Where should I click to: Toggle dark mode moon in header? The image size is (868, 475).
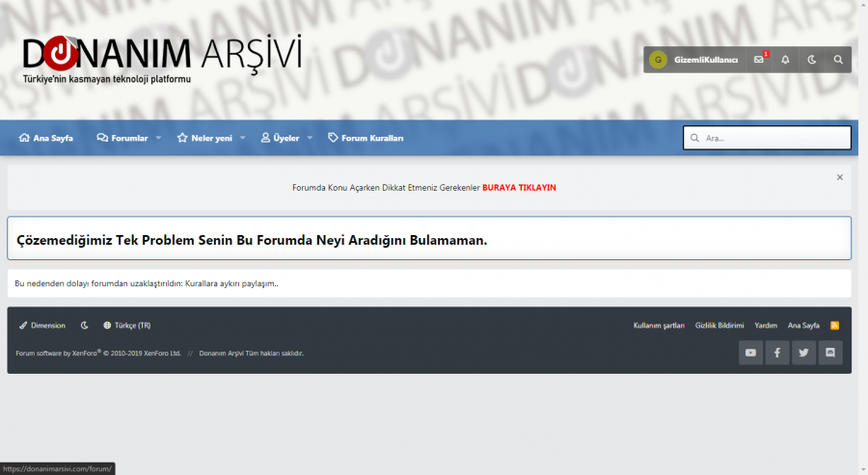(811, 60)
